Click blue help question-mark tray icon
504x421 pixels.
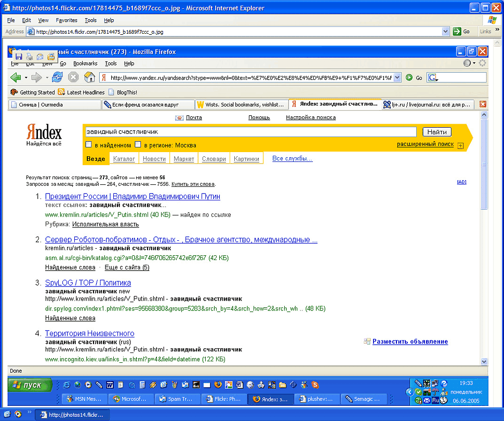tap(444, 384)
